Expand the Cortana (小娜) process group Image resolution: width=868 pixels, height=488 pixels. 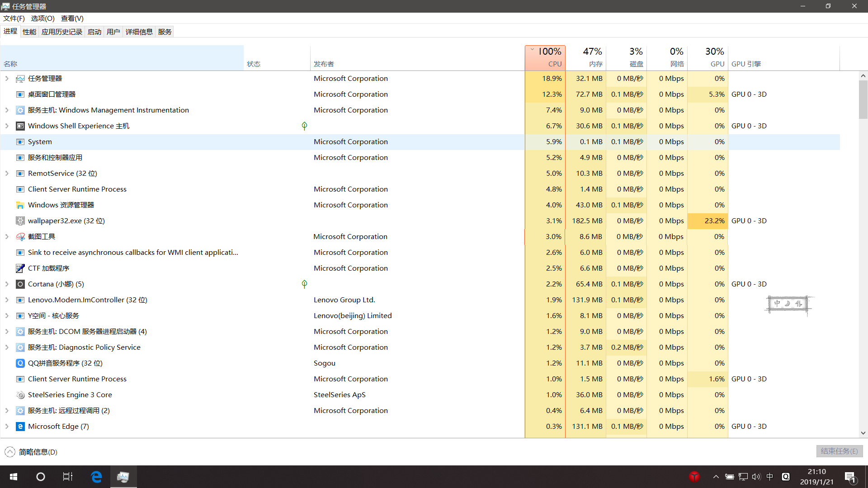7,284
